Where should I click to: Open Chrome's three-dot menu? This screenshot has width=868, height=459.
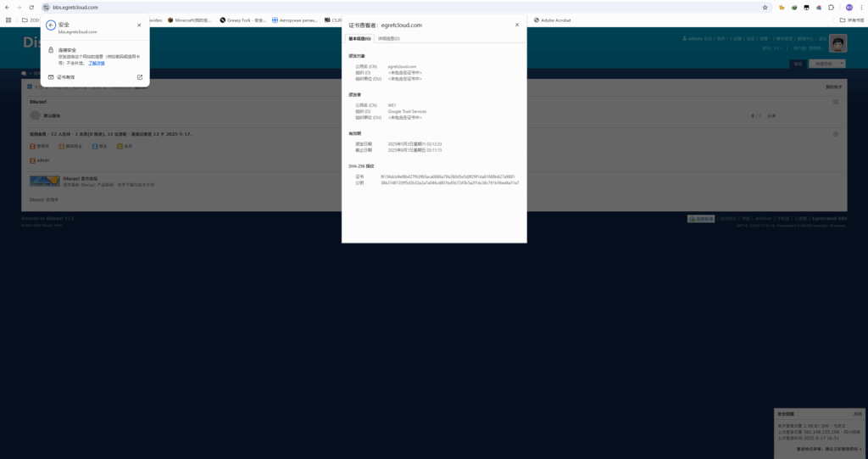(861, 7)
